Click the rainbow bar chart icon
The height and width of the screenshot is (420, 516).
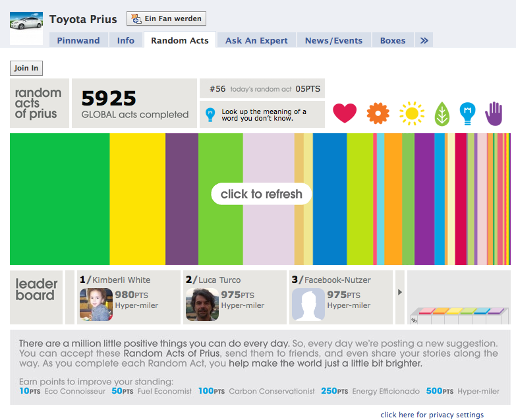pyautogui.click(x=459, y=314)
